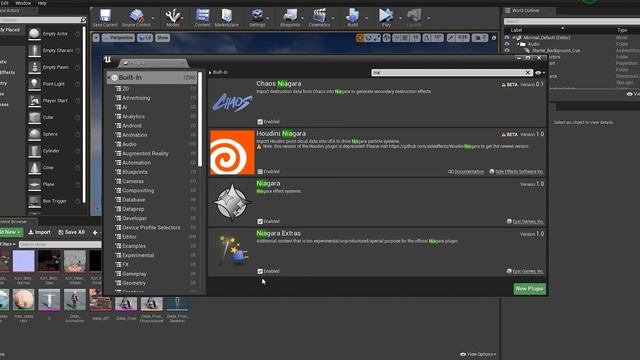Click the plugin search input field
The height and width of the screenshot is (360, 640).
[448, 73]
